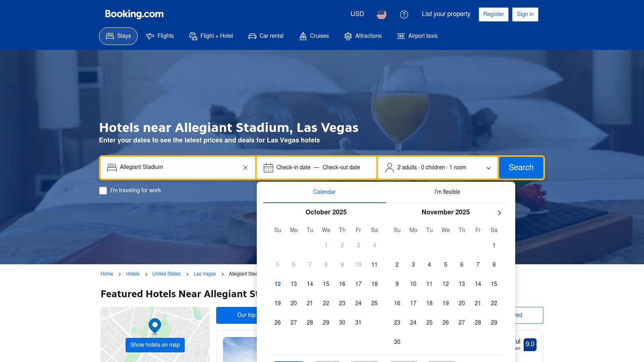Viewport: 644px width, 362px height.
Task: Click the Sign in button
Action: 525,14
